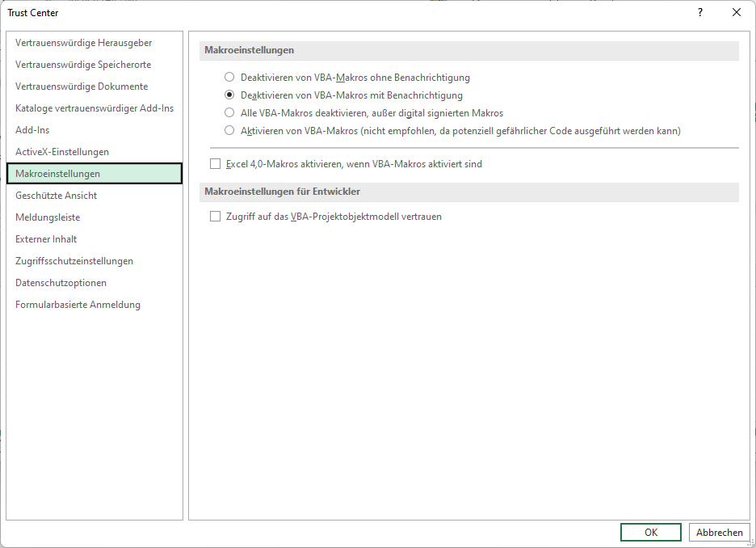Select Makroeinstellungen in sidebar
Image resolution: width=756 pixels, height=548 pixels.
tap(94, 174)
